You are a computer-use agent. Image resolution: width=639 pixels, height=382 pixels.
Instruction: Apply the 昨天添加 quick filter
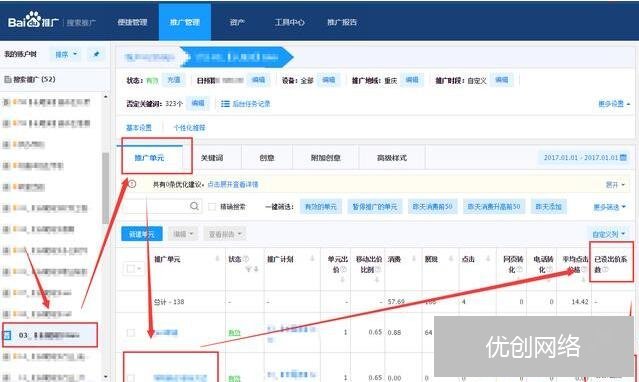click(548, 207)
